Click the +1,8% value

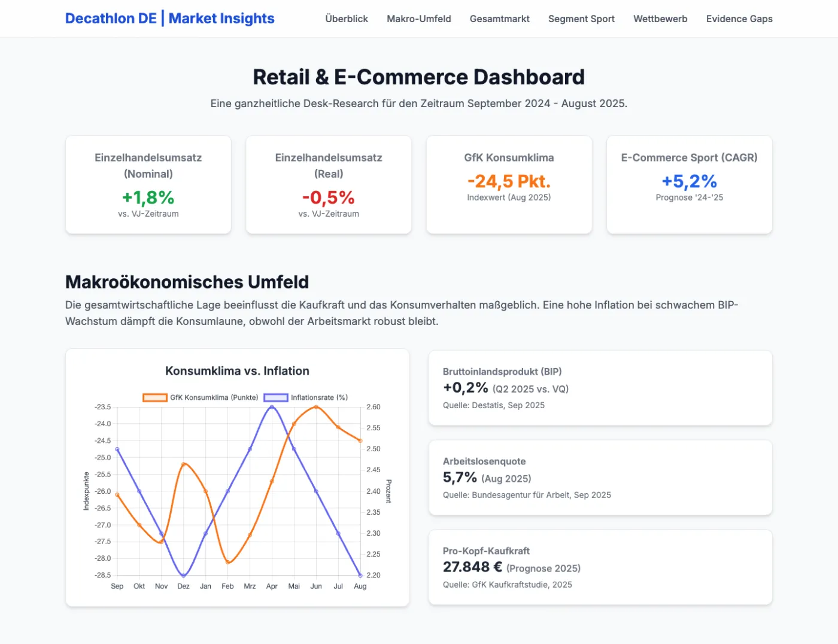click(148, 197)
